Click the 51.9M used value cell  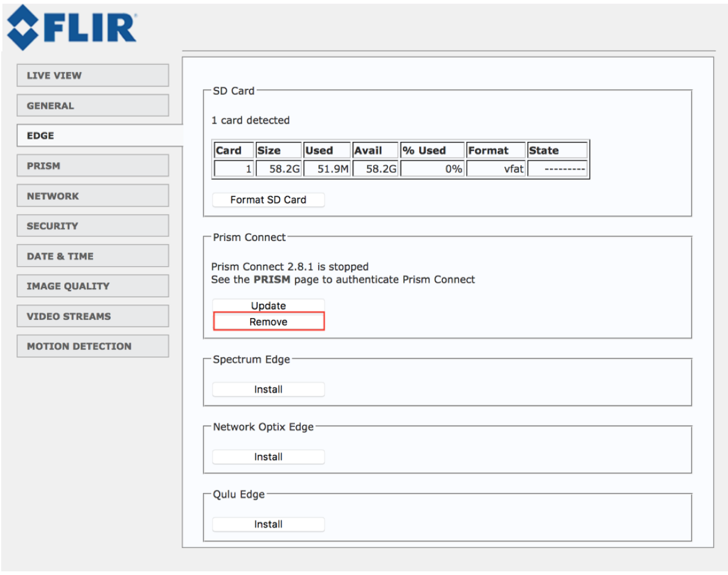tap(327, 168)
